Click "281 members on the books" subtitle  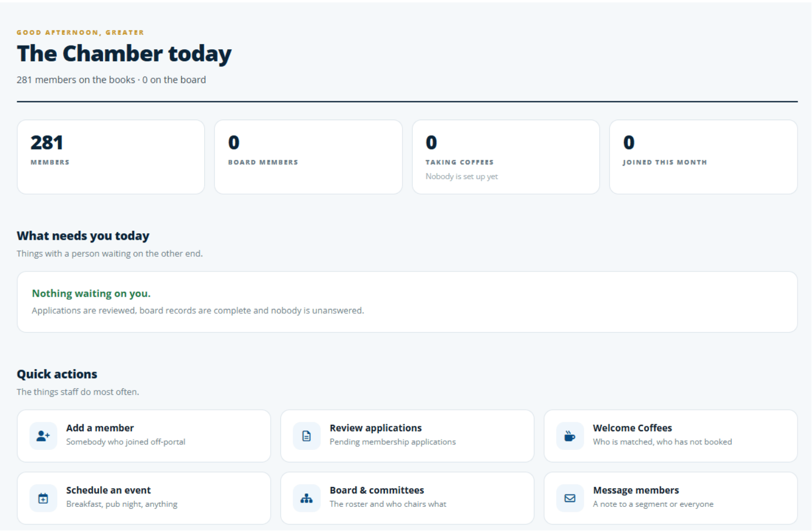click(x=76, y=80)
